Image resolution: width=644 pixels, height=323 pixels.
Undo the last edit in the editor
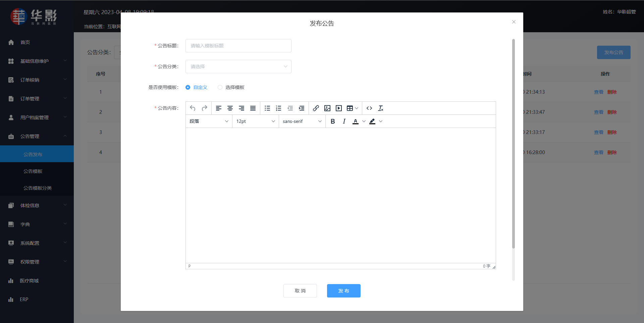click(x=193, y=108)
